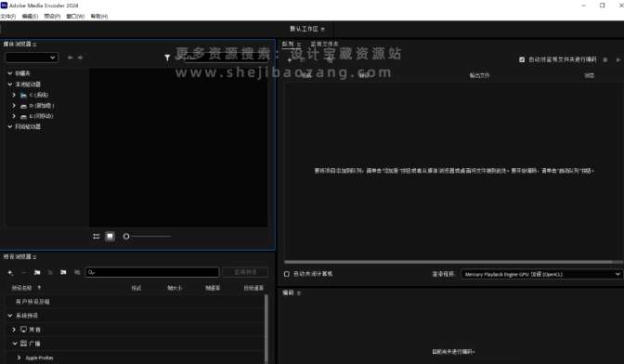This screenshot has height=364, width=624.
Task: Expand the C: drive tree node
Action: (x=14, y=95)
